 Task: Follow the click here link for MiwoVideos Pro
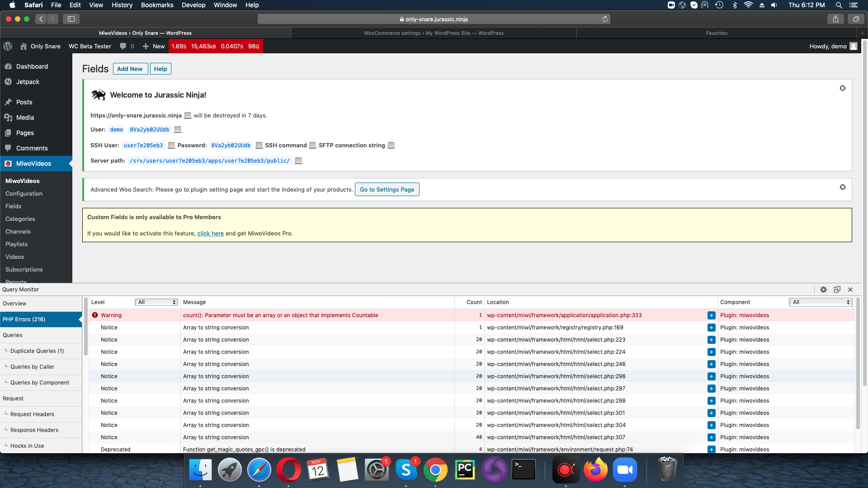coord(210,233)
